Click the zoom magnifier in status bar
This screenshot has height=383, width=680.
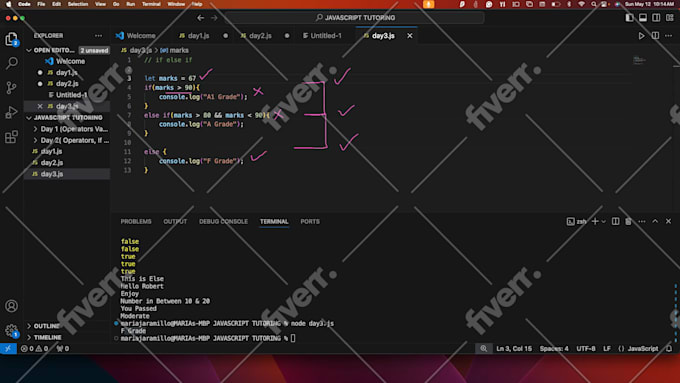[x=484, y=348]
